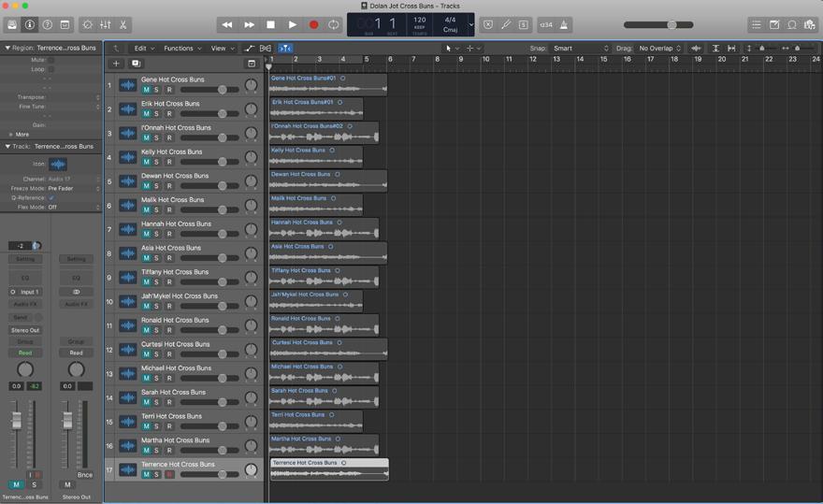Show Smart Controls

pos(88,24)
